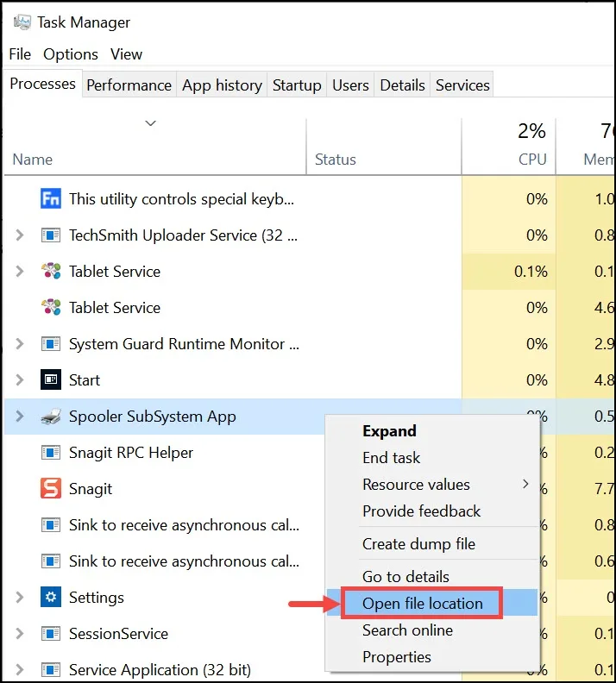Open the Resource values submenu arrow
616x683 pixels.
[525, 484]
